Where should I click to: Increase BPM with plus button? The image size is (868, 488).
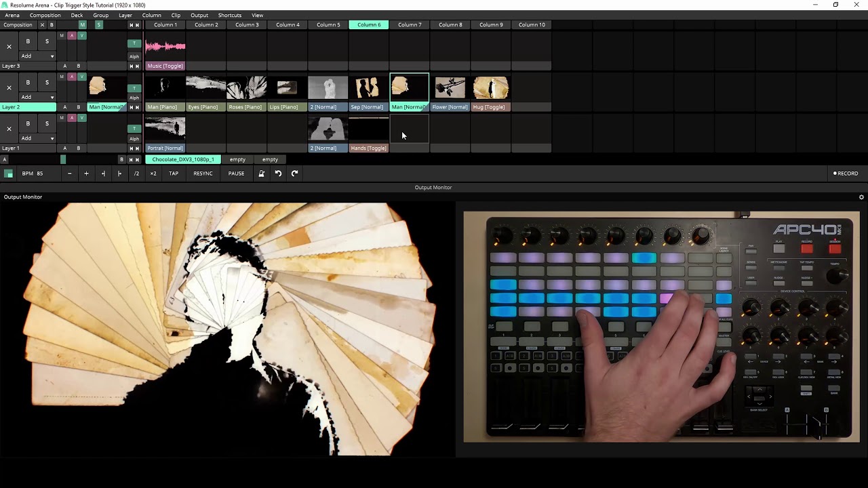click(x=86, y=174)
